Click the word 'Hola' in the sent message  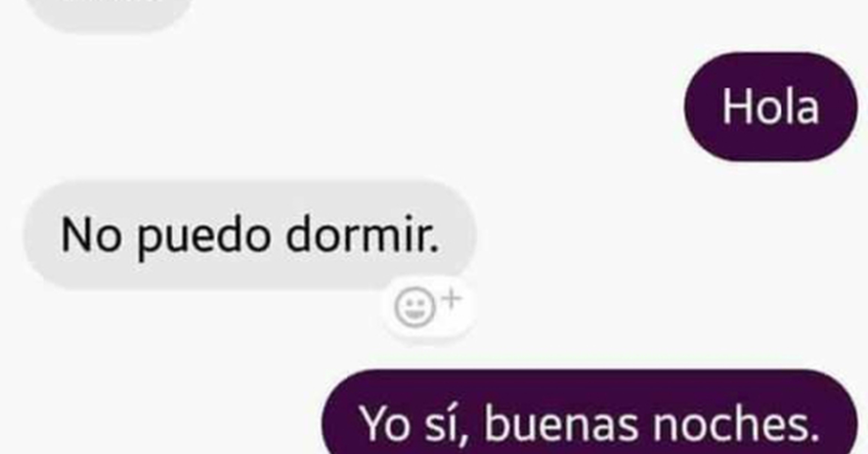770,107
